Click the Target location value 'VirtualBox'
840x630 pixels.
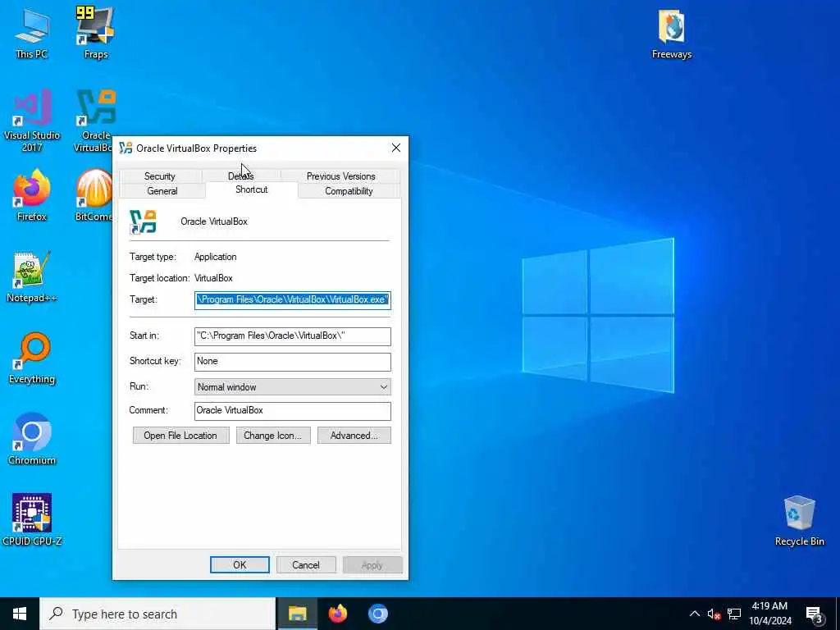213,279
